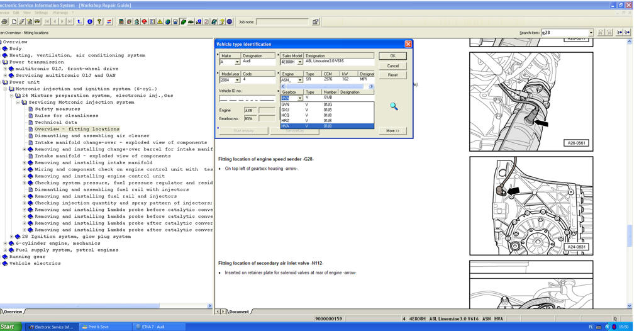644x331 pixels.
Task: Select gearbox GXU in dropdown list
Action: click(327, 110)
